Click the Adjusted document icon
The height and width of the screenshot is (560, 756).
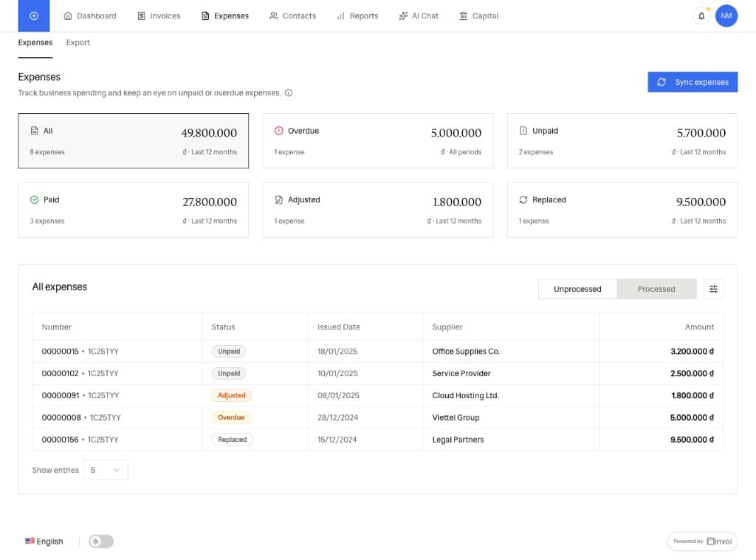278,199
